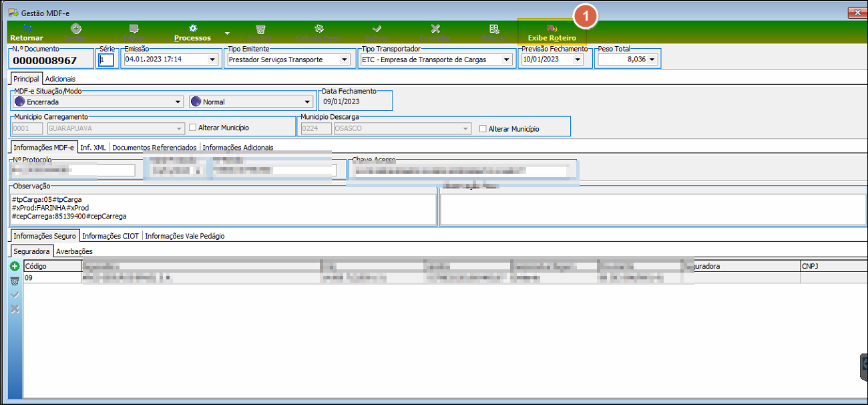Click the Retornar toolbar icon
Viewport: 868px width, 405px height.
coord(27,29)
